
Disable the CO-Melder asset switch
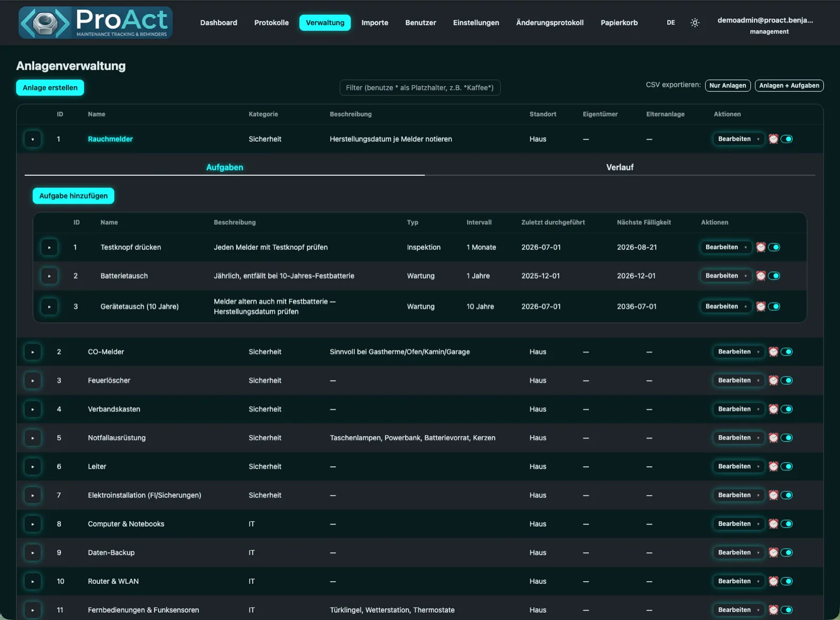pyautogui.click(x=786, y=352)
